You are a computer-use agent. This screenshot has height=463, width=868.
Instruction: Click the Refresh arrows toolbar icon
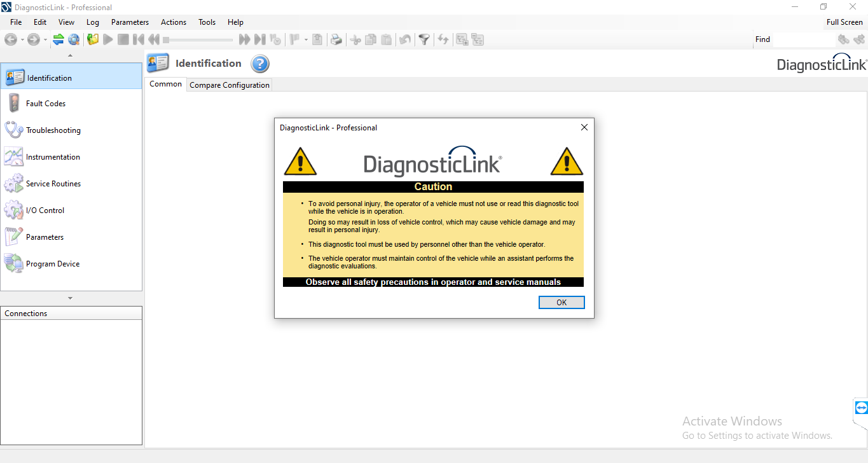click(x=443, y=39)
